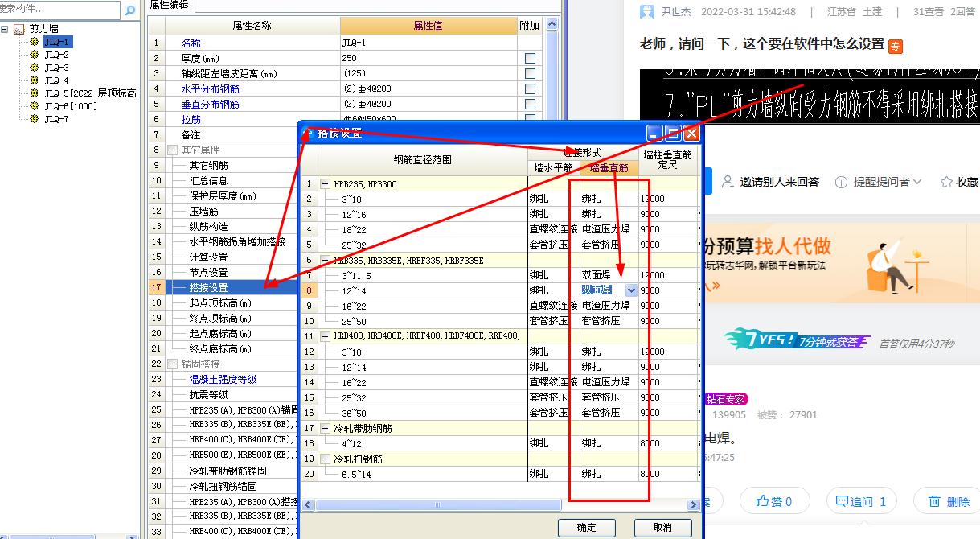
Task: Select the 属性编辑 tab
Action: (169, 5)
